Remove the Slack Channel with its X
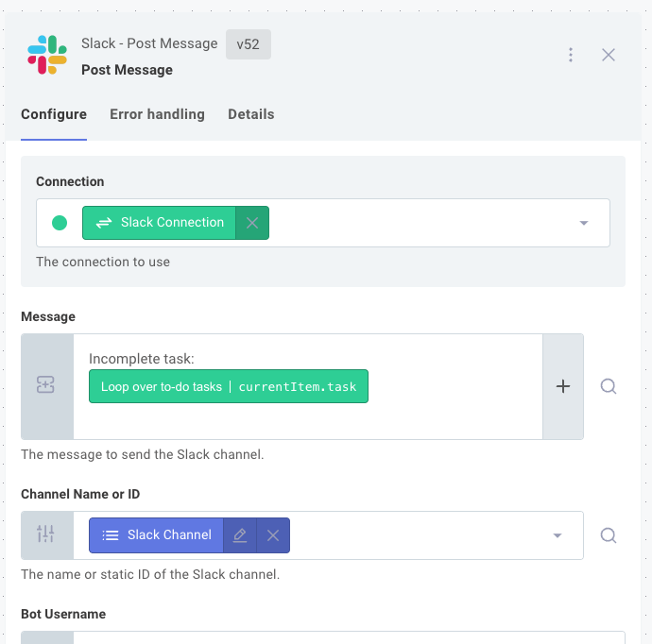Image resolution: width=652 pixels, height=644 pixels. click(273, 535)
